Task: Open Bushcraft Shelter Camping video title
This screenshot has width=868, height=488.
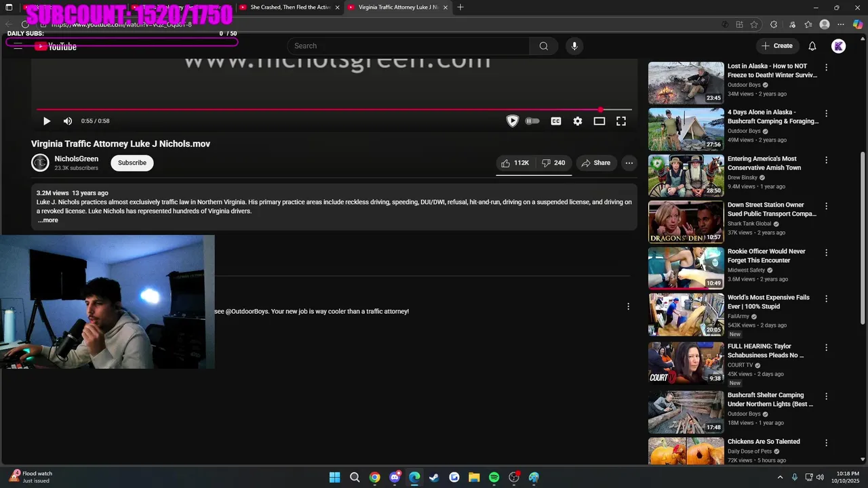Action: point(770,399)
